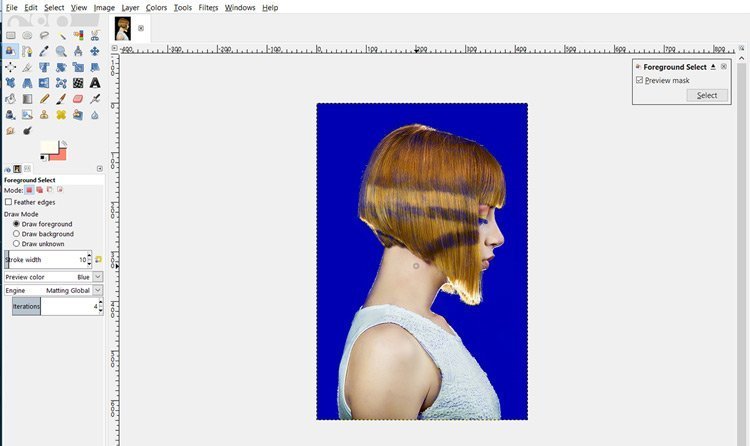This screenshot has height=446, width=750.
Task: Select the Clone stamp tool
Action: coord(44,115)
